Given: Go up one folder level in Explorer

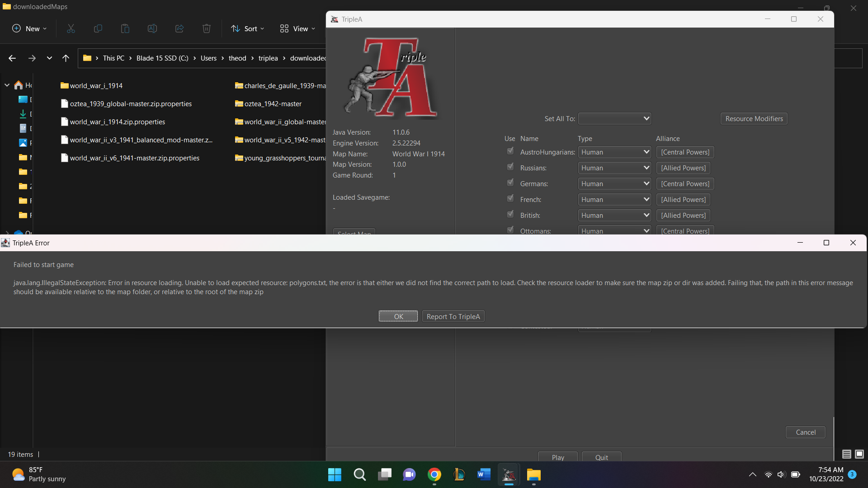Looking at the screenshot, I should pyautogui.click(x=66, y=58).
